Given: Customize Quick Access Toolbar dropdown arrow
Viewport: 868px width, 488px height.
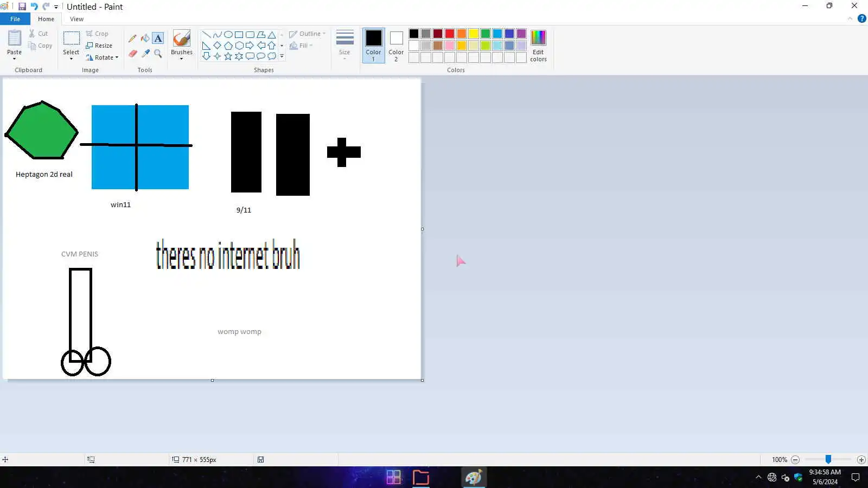Looking at the screenshot, I should pyautogui.click(x=56, y=7).
